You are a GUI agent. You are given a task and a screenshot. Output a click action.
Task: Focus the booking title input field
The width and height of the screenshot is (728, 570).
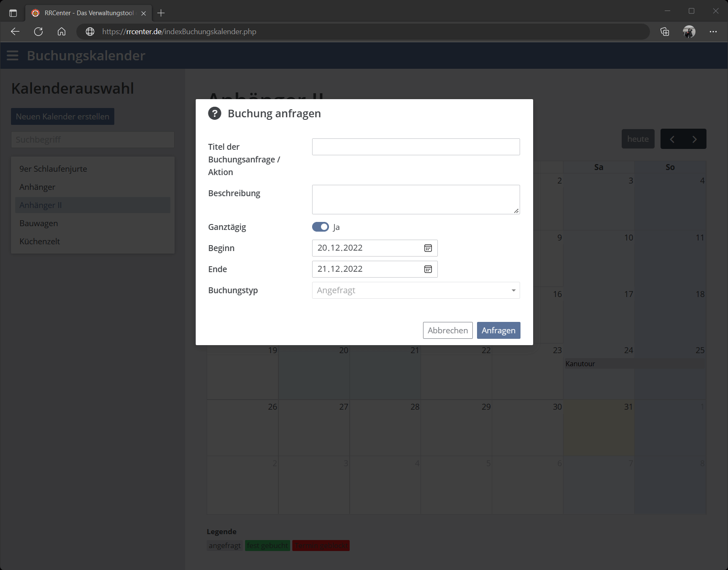coord(415,147)
